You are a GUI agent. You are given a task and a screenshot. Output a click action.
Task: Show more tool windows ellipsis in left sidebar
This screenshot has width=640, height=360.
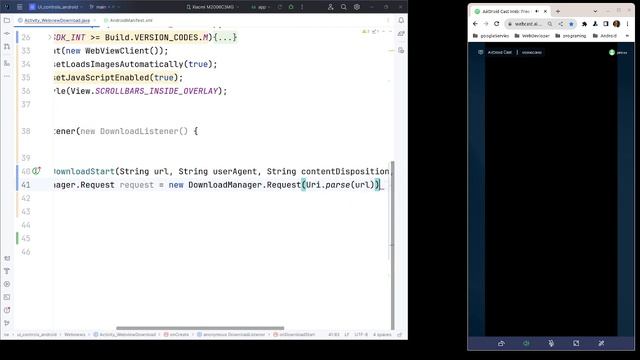(x=7, y=76)
